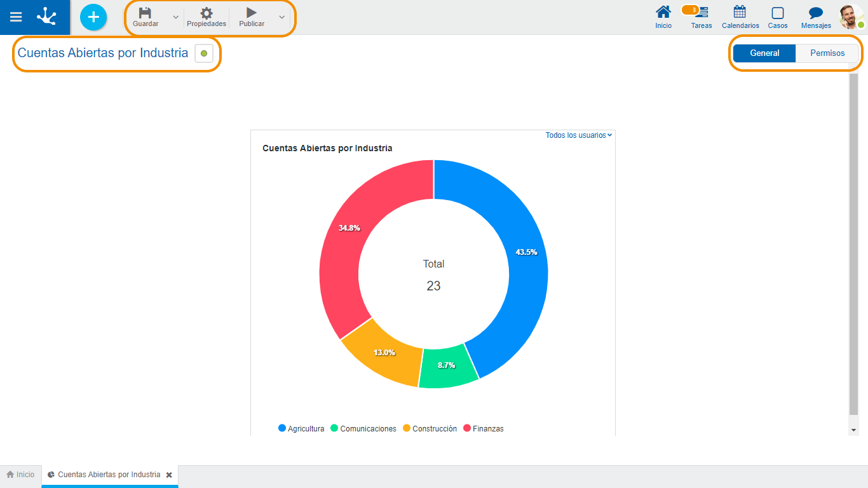
Task: Click the blue plus create button
Action: click(x=93, y=17)
